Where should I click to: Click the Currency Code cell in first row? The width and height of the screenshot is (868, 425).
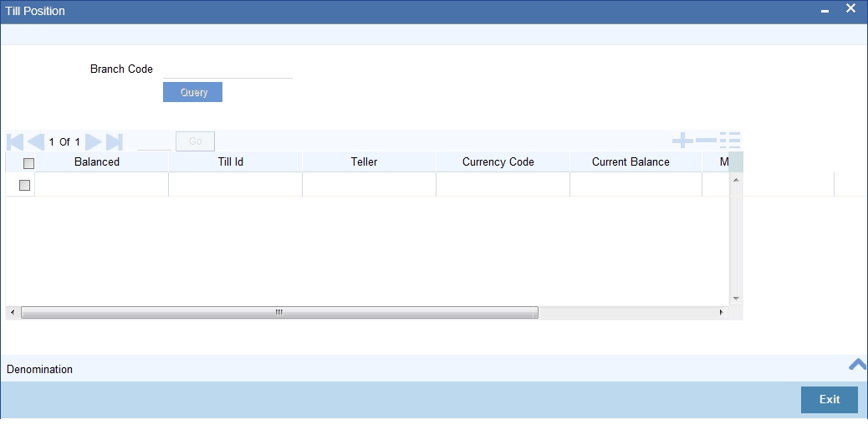[x=503, y=185]
